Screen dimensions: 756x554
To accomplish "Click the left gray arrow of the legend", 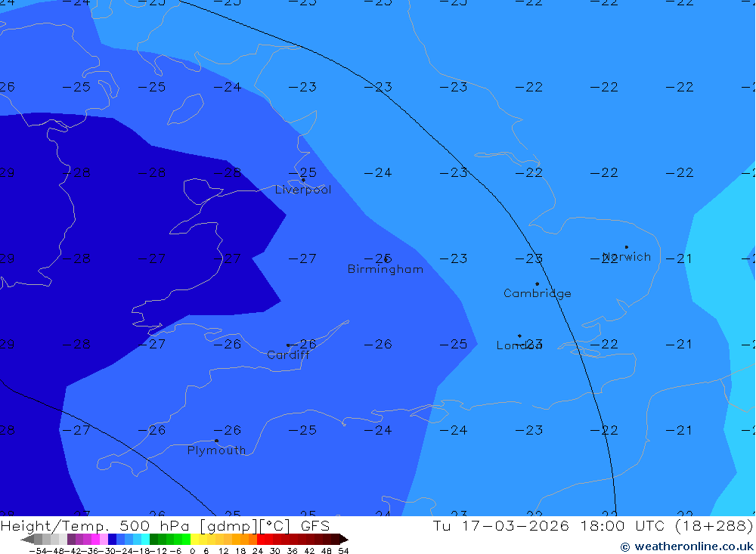I will 28,539.
